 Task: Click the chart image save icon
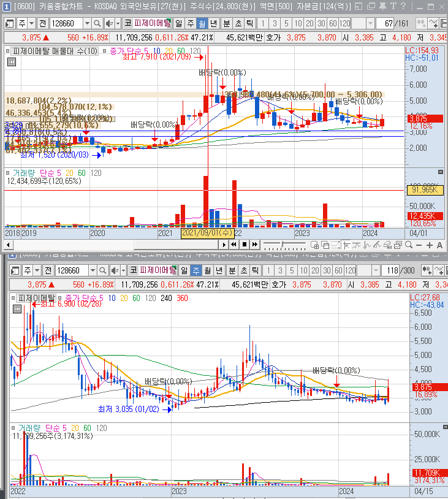pyautogui.click(x=398, y=245)
